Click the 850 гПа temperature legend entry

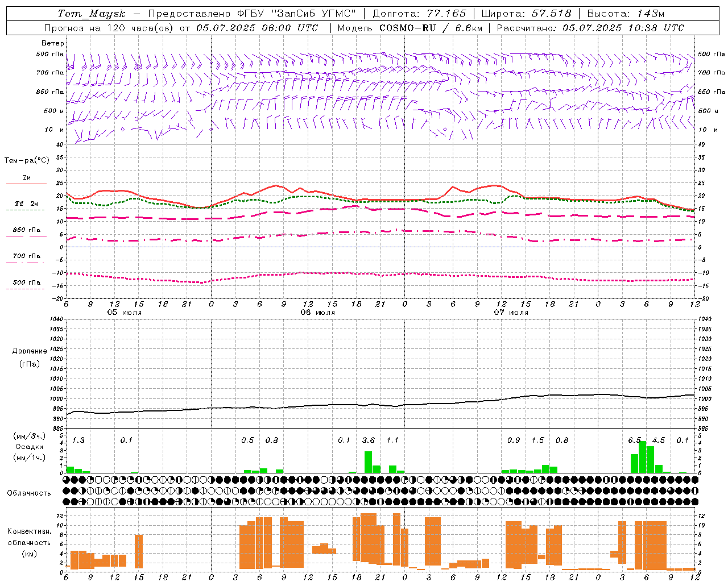tap(27, 230)
